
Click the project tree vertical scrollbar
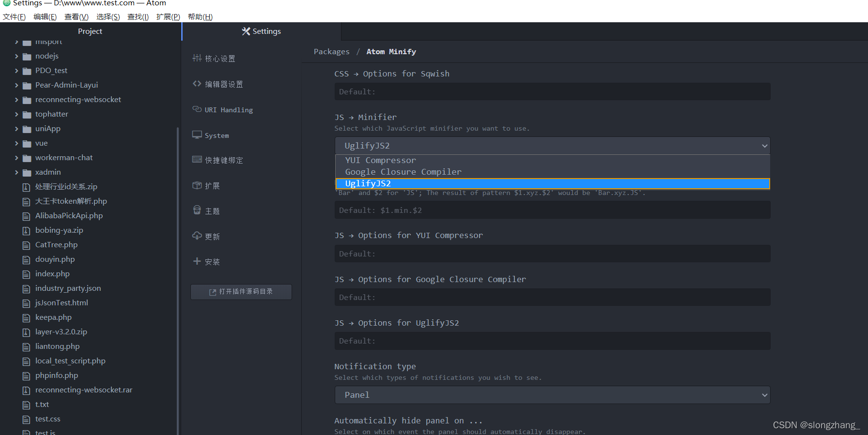pyautogui.click(x=178, y=281)
